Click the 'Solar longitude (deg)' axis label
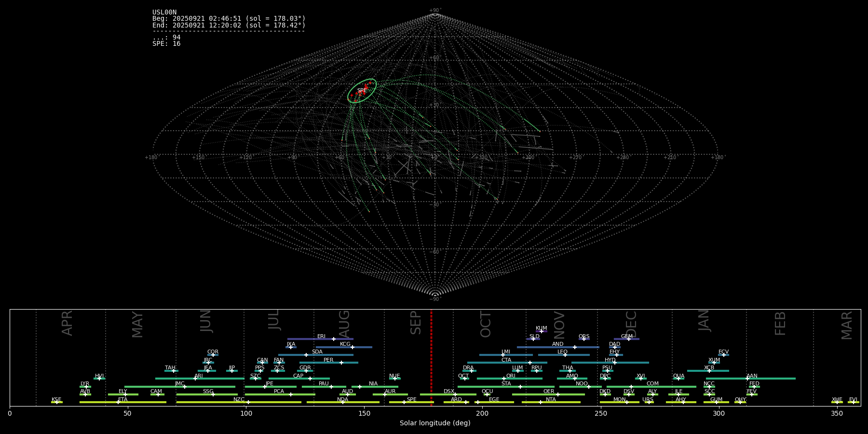 coord(435,423)
